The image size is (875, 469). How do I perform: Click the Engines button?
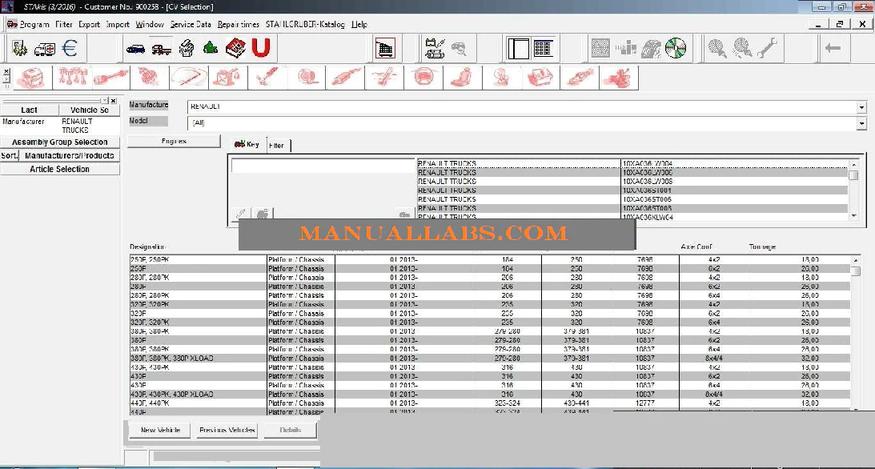[x=174, y=141]
